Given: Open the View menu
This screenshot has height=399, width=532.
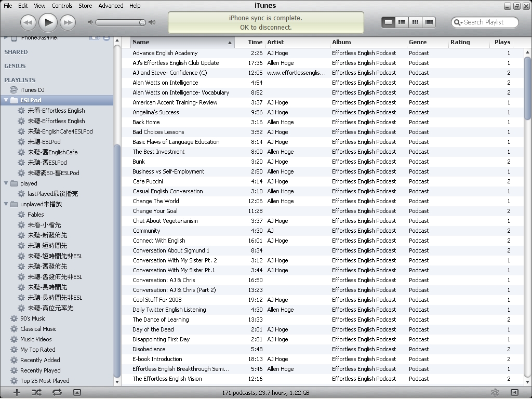Looking at the screenshot, I should tap(39, 6).
